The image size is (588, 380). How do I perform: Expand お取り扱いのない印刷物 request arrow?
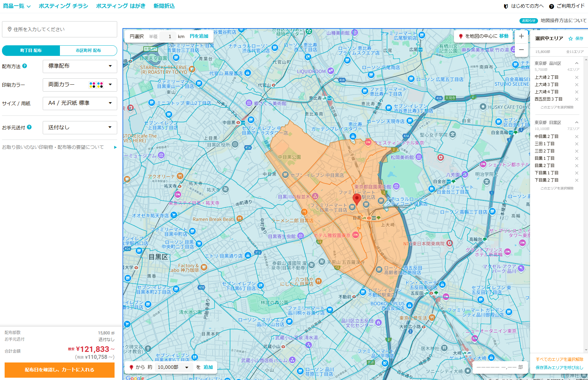pyautogui.click(x=115, y=148)
